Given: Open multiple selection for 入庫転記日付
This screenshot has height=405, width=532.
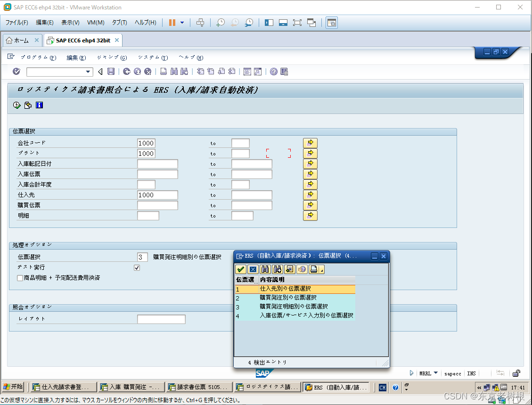Looking at the screenshot, I should coord(310,164).
